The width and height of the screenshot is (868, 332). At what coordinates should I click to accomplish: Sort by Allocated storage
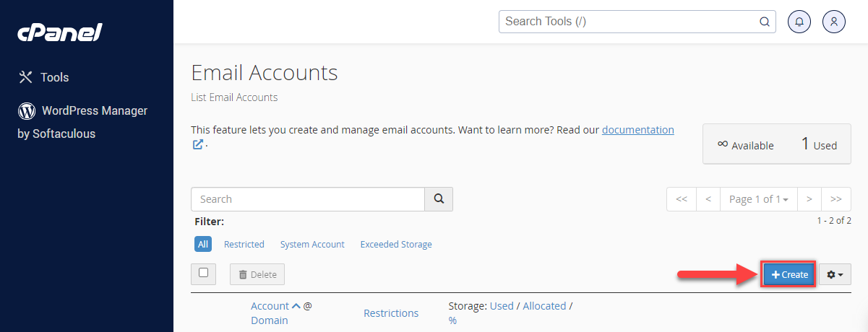(x=544, y=306)
